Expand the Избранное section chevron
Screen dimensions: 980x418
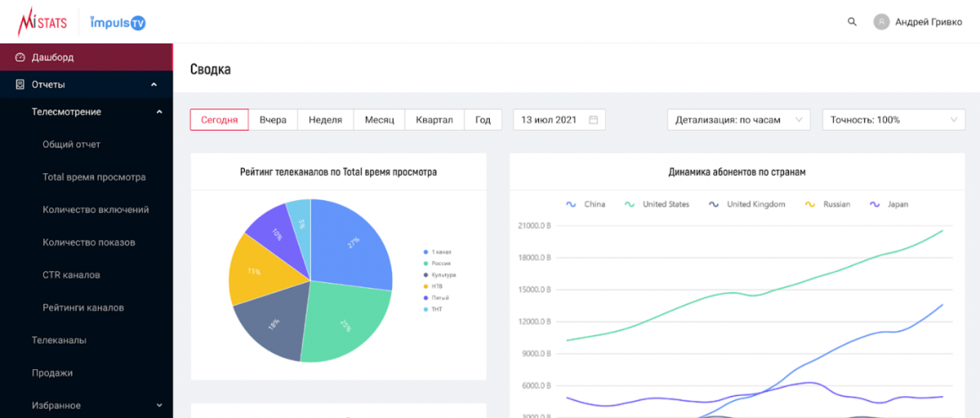159,405
